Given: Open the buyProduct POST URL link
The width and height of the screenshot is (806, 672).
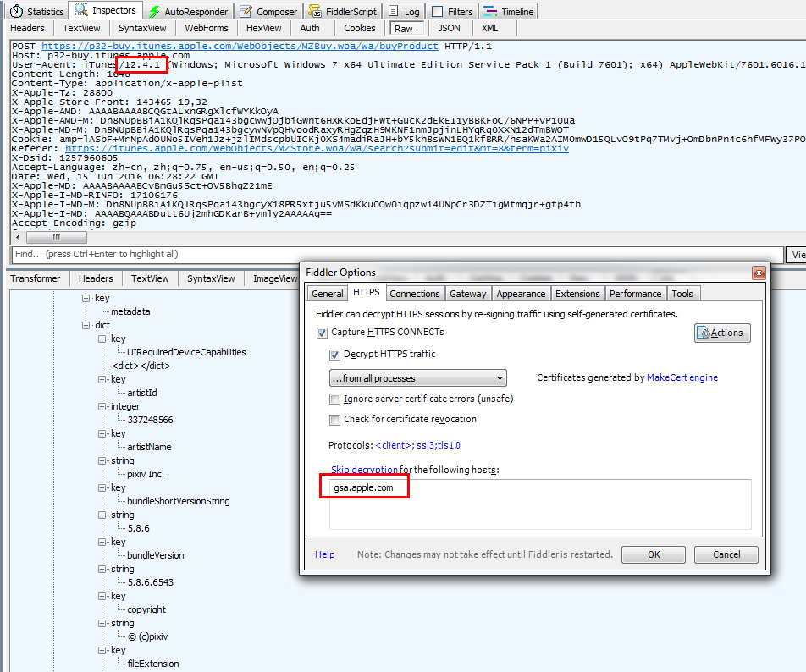Looking at the screenshot, I should click(x=240, y=47).
